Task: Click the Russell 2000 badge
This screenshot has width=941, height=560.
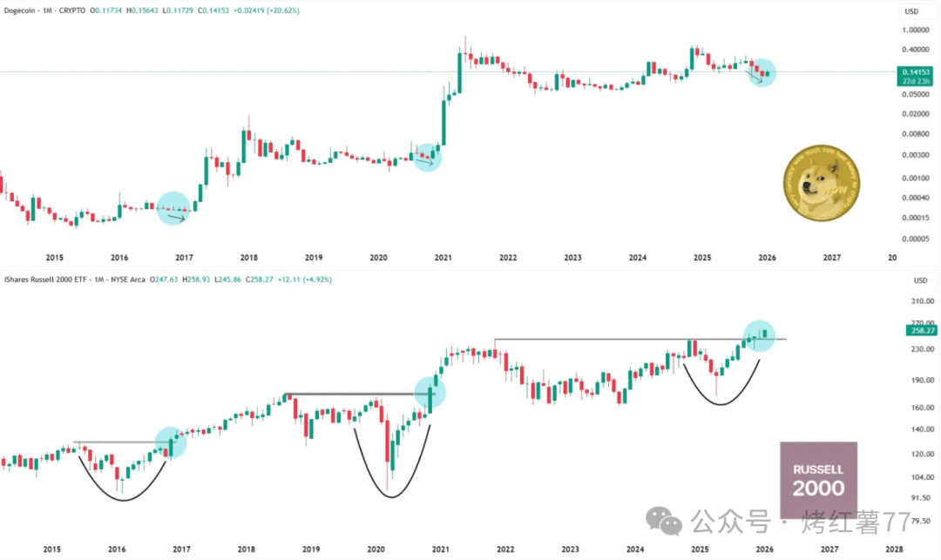Action: click(818, 480)
